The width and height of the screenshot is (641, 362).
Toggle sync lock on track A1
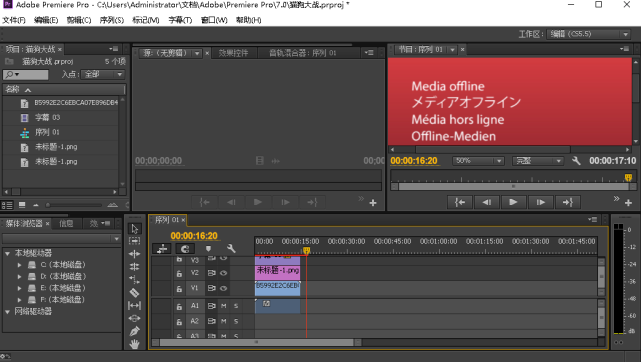point(211,306)
